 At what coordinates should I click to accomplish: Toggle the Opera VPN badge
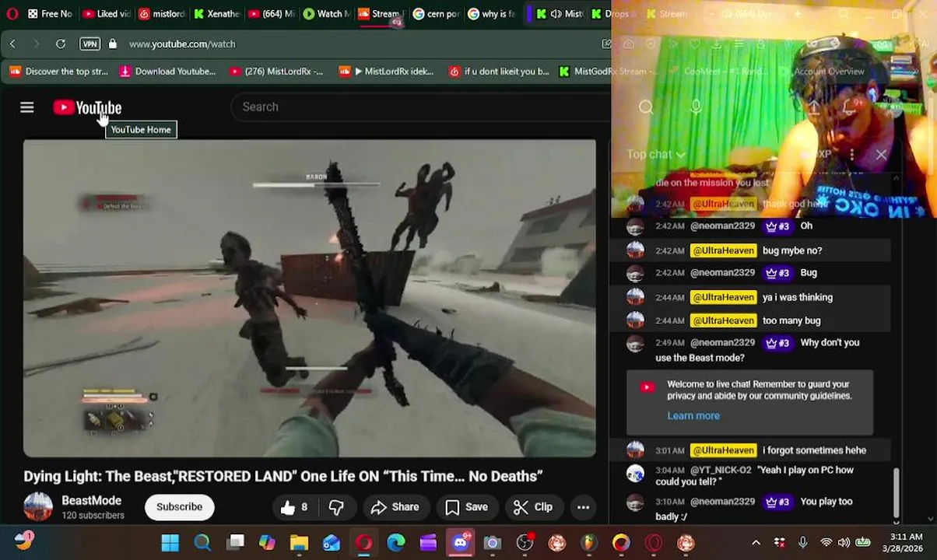[x=89, y=44]
